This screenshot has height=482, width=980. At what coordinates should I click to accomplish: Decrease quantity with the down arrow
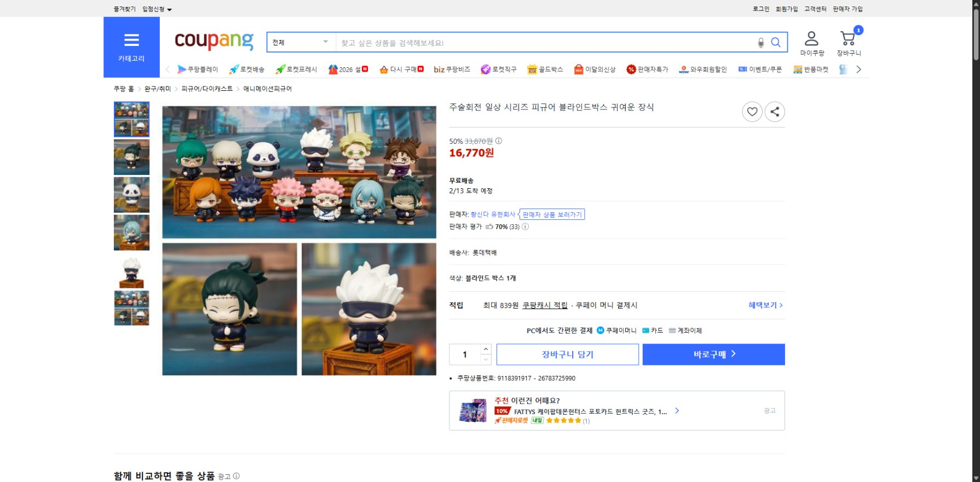point(486,359)
